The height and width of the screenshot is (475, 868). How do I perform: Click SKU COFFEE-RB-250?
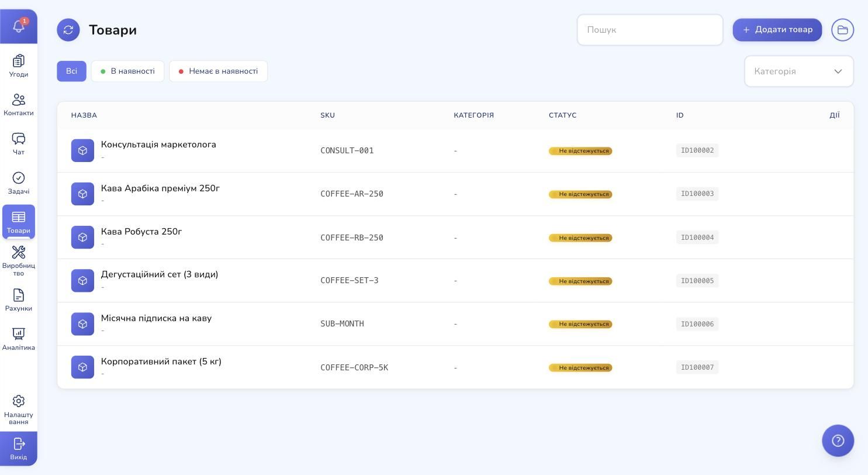coord(352,237)
